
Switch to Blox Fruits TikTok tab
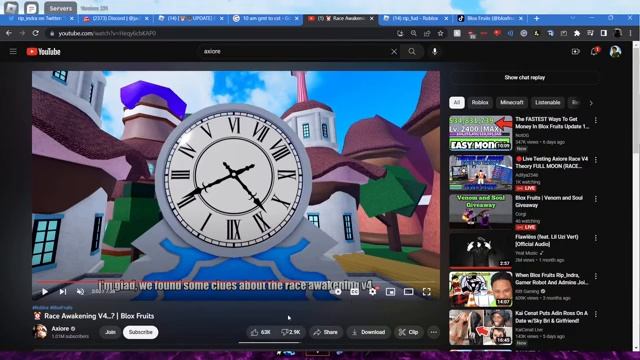(491, 19)
